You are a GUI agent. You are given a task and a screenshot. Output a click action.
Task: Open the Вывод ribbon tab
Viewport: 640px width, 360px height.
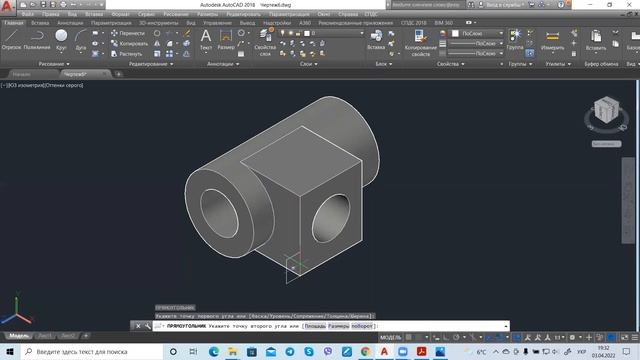tap(247, 23)
